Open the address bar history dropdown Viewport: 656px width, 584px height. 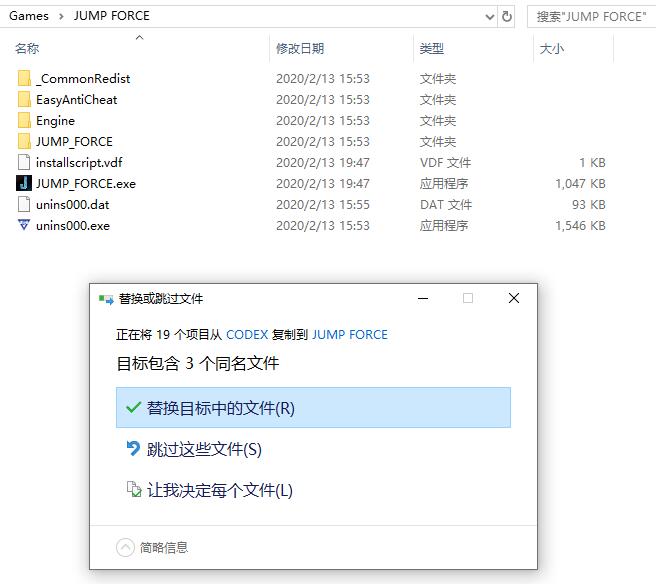(x=489, y=17)
